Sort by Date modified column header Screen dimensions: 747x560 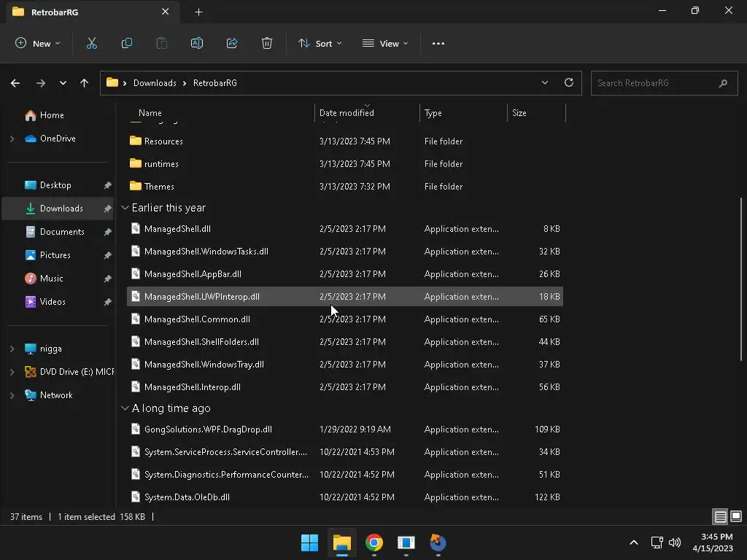[x=347, y=113]
